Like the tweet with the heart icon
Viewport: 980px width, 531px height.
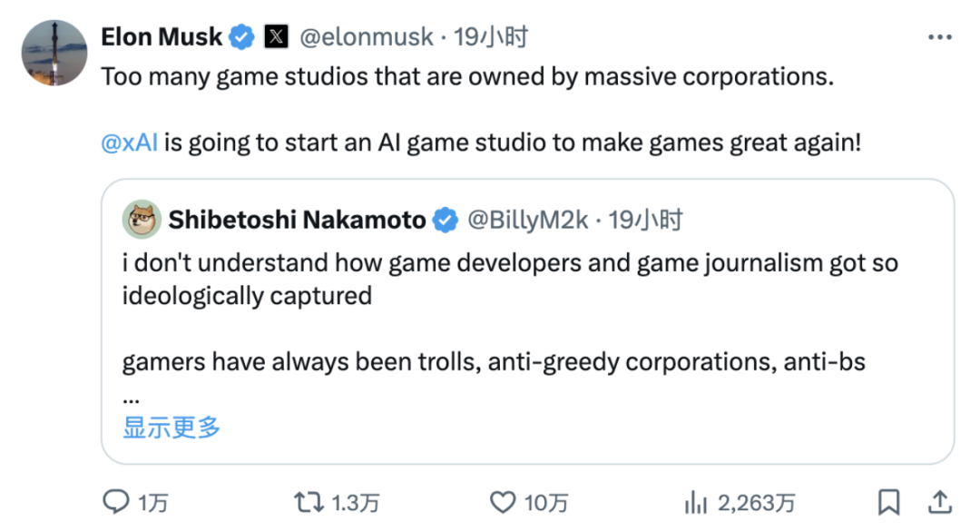click(503, 501)
